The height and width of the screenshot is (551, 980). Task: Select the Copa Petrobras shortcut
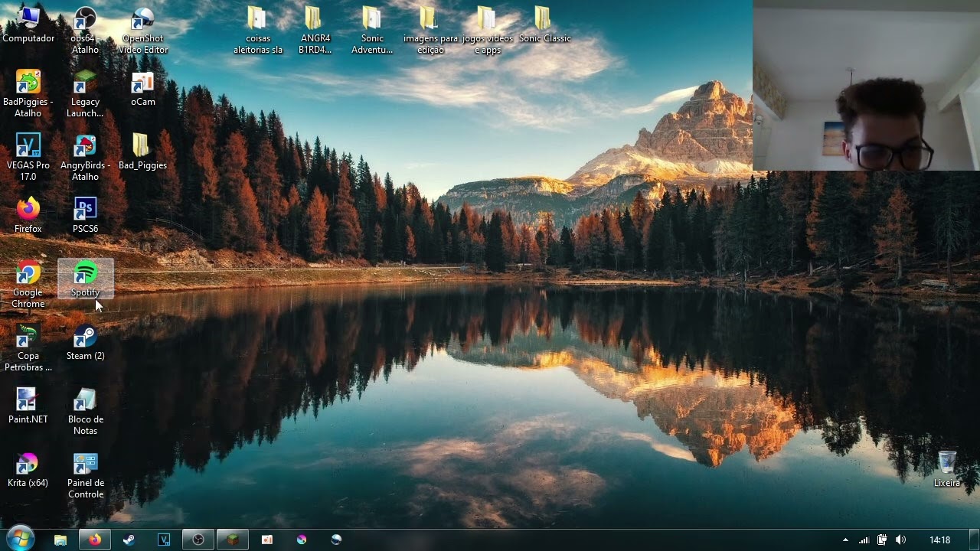tap(28, 348)
